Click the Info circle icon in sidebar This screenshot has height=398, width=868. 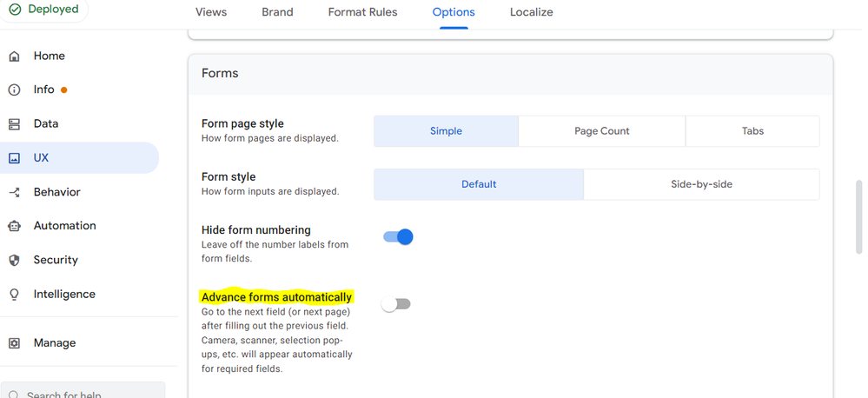click(15, 90)
